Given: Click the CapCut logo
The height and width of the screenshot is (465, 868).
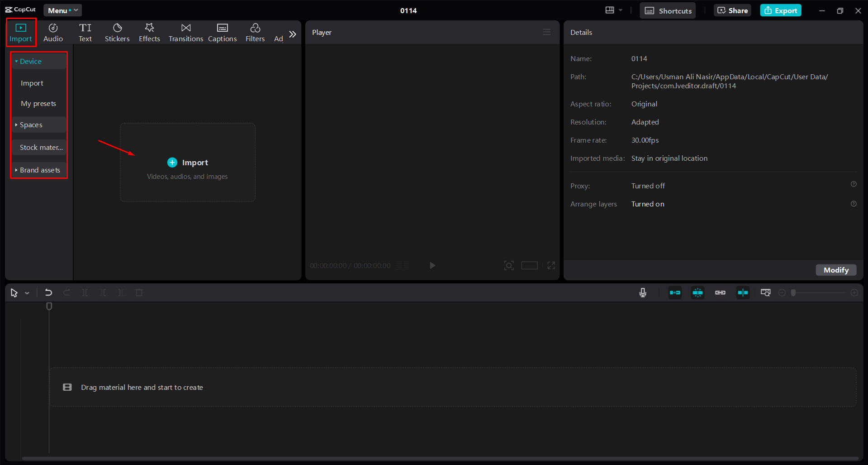Looking at the screenshot, I should (20, 10).
